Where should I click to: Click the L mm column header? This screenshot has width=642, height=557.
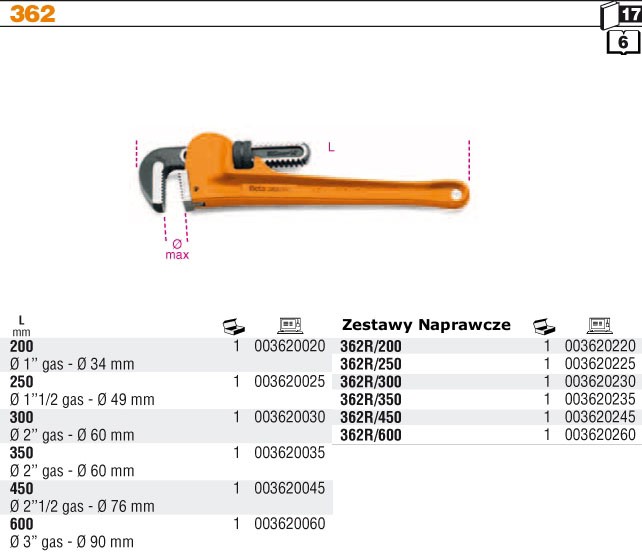[x=21, y=325]
